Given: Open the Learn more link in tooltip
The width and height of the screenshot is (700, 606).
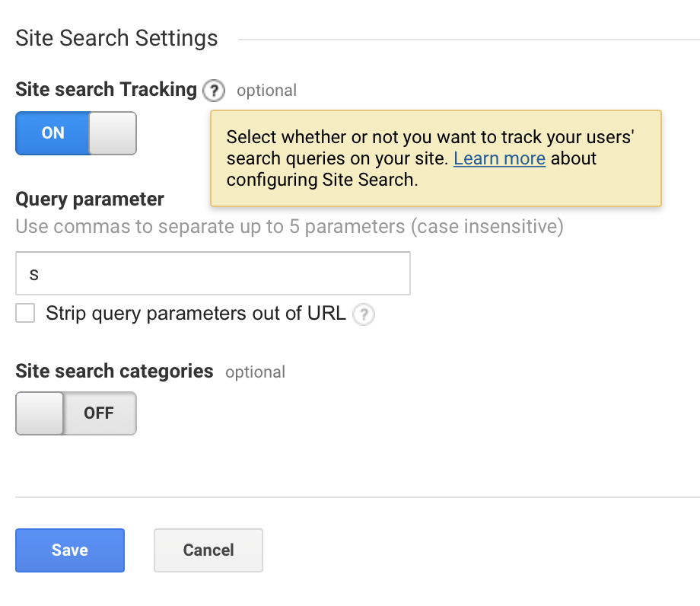Looking at the screenshot, I should 499,158.
